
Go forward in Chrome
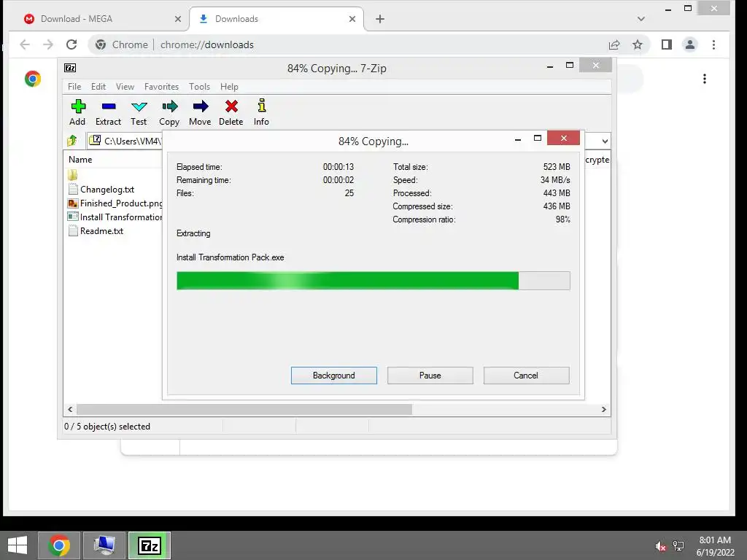48,44
